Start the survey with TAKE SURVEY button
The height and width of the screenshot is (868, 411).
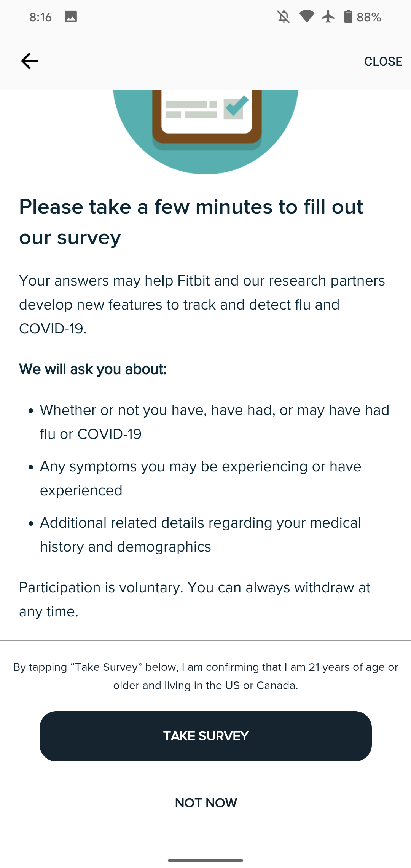click(205, 736)
